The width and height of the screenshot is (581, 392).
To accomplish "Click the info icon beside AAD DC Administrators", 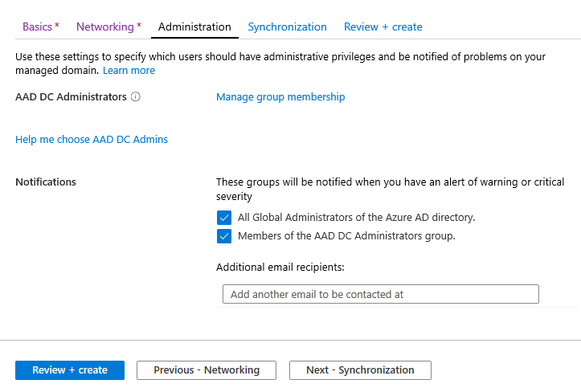I will (136, 97).
